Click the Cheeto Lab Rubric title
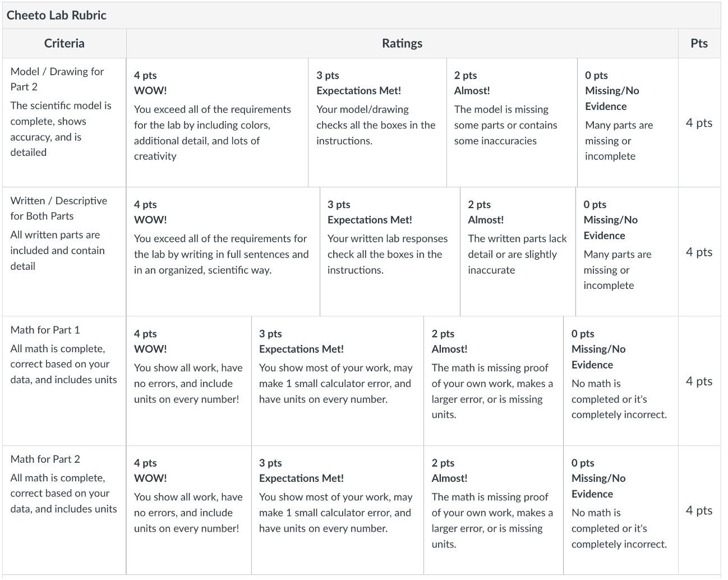This screenshot has width=728, height=580. click(57, 15)
